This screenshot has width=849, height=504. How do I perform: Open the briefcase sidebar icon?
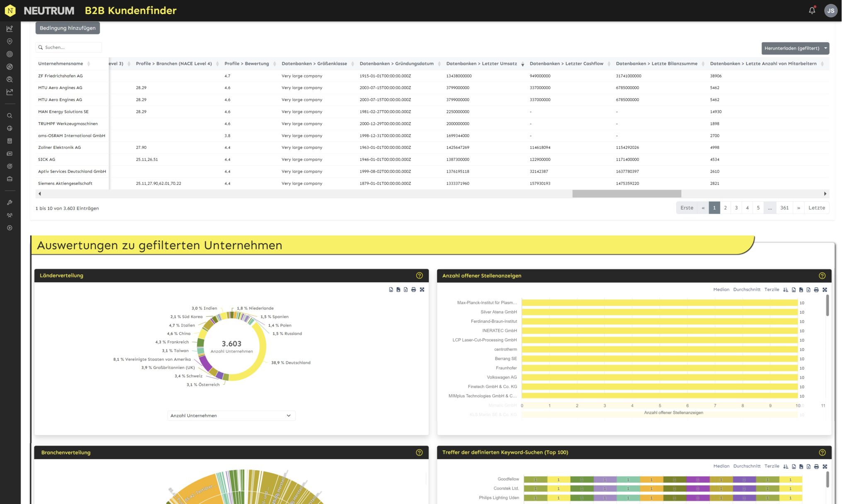click(x=10, y=179)
